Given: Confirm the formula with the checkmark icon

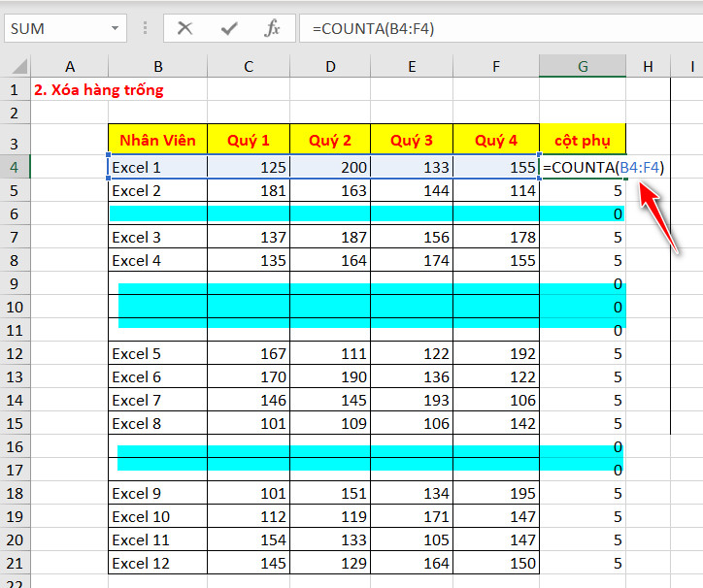Looking at the screenshot, I should (229, 29).
